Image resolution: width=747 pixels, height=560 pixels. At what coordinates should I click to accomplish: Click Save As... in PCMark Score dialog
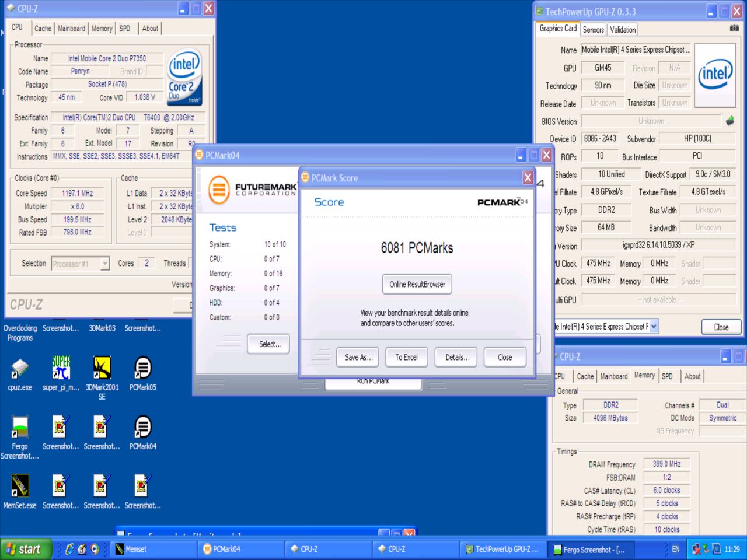(x=358, y=357)
